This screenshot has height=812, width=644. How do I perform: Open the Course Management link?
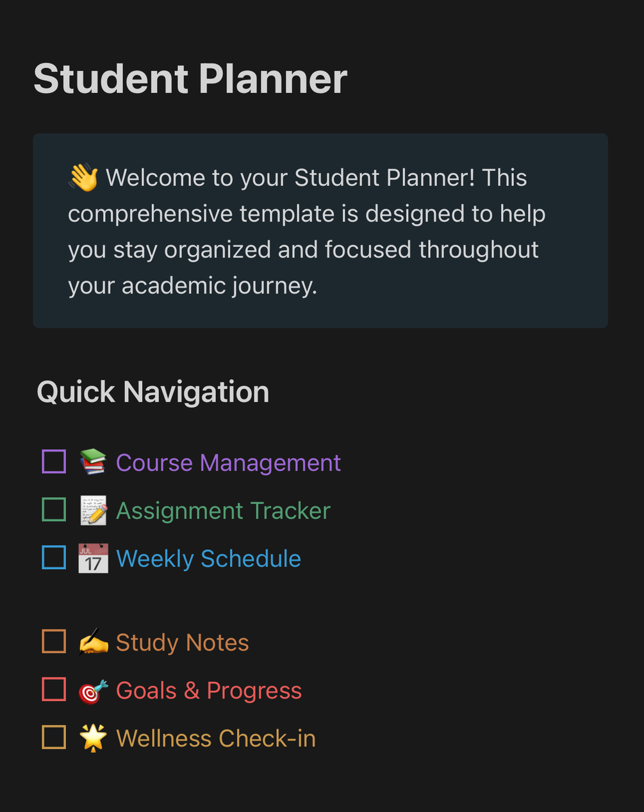click(x=228, y=463)
